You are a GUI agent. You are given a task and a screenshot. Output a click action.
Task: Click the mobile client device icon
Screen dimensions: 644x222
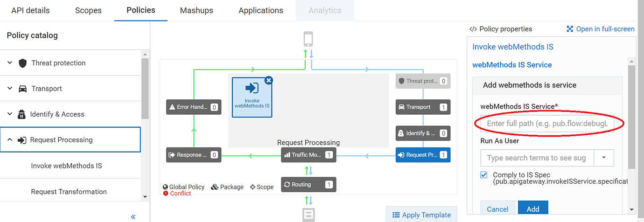tap(308, 39)
